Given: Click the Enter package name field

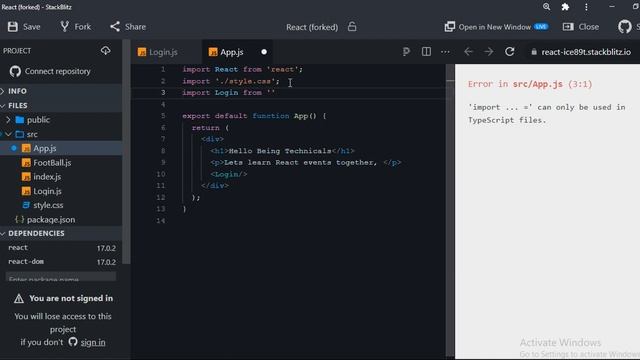Looking at the screenshot, I should [x=61, y=278].
